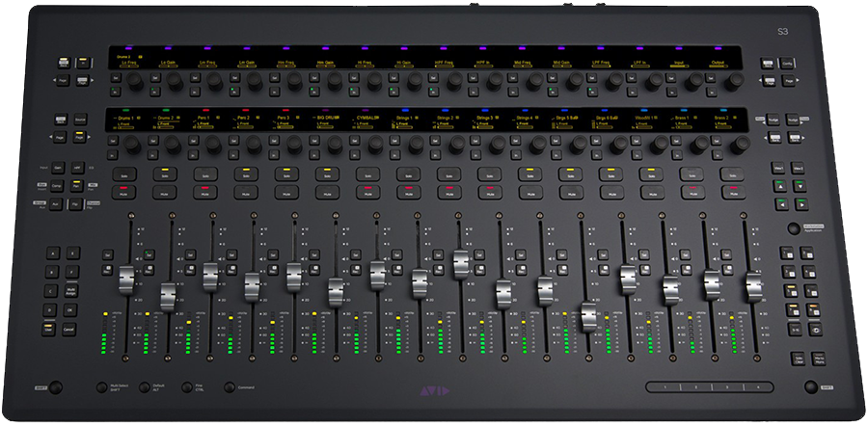Image resolution: width=868 pixels, height=427 pixels.
Task: Touch the Lo Freq encoder knob
Action: [134, 82]
